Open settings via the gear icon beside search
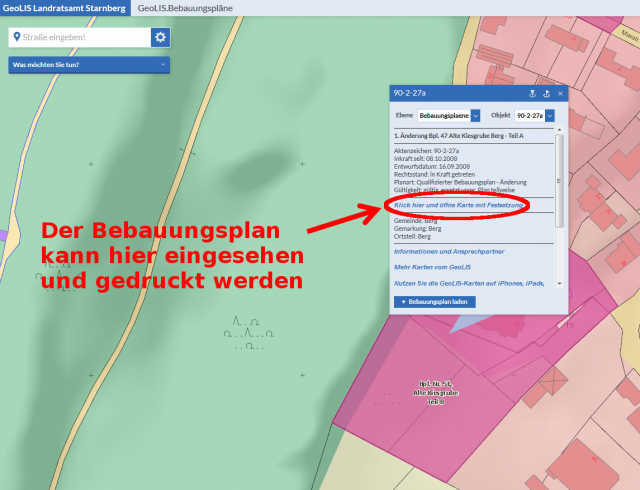 click(x=160, y=38)
